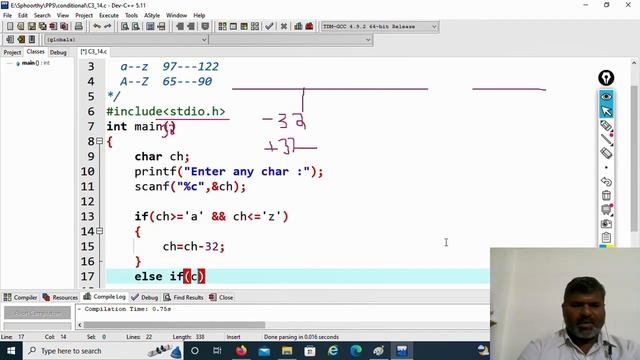The image size is (640, 360).
Task: Click the editor vertical scrollbar
Action: [634, 159]
